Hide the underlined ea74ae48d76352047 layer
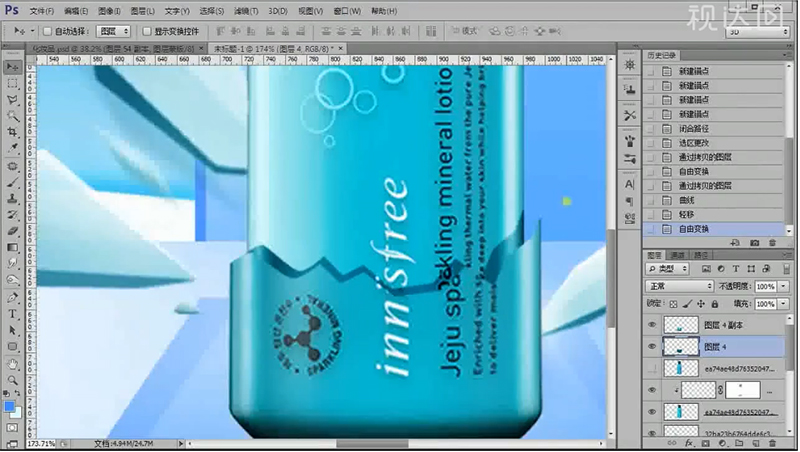The width and height of the screenshot is (800, 452). 652,412
